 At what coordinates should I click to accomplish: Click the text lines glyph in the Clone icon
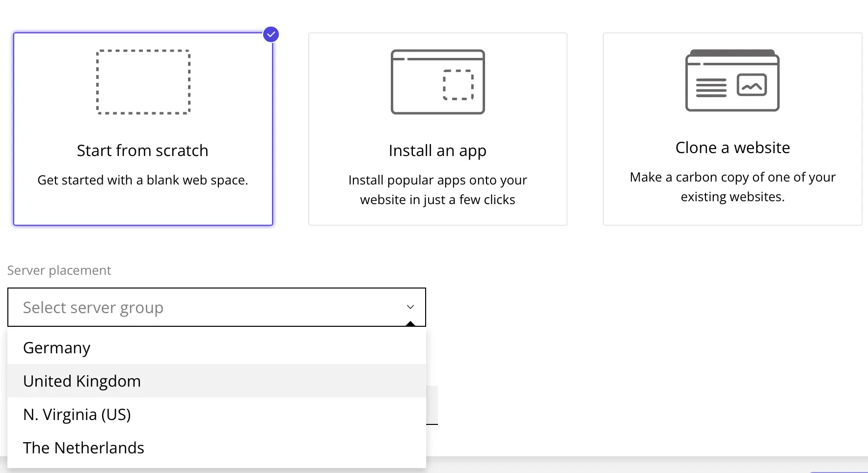(x=711, y=88)
